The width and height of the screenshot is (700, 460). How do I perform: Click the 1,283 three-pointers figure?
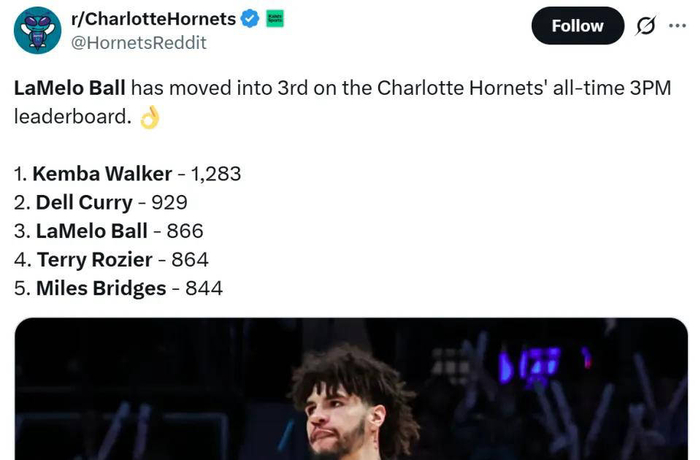[215, 173]
